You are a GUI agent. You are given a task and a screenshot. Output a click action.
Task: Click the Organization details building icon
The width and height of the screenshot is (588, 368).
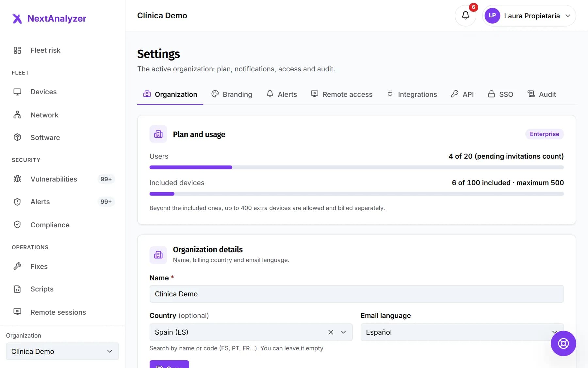[x=158, y=255]
